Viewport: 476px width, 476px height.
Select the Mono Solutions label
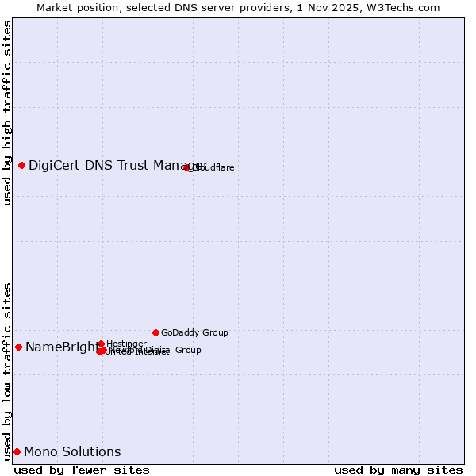coord(72,452)
